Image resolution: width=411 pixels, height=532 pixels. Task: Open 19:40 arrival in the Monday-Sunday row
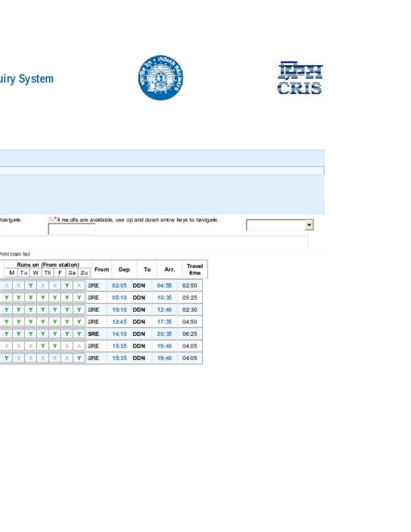click(x=164, y=359)
